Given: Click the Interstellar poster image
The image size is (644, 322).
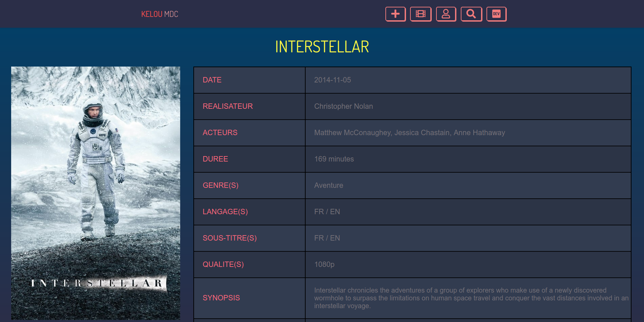Looking at the screenshot, I should [x=96, y=193].
